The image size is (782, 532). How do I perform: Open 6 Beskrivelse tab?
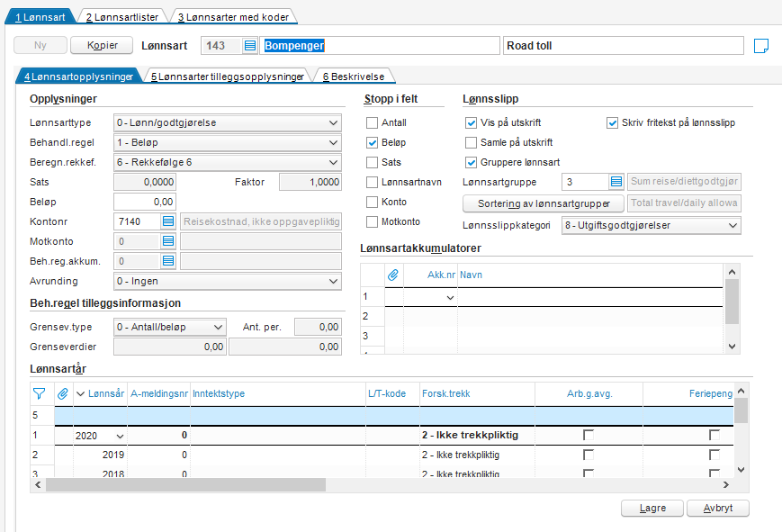pyautogui.click(x=354, y=77)
